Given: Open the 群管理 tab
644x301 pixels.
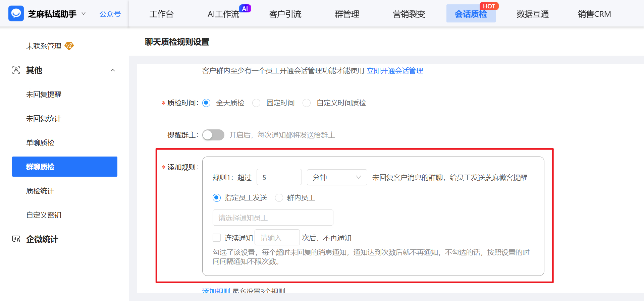Looking at the screenshot, I should (347, 14).
